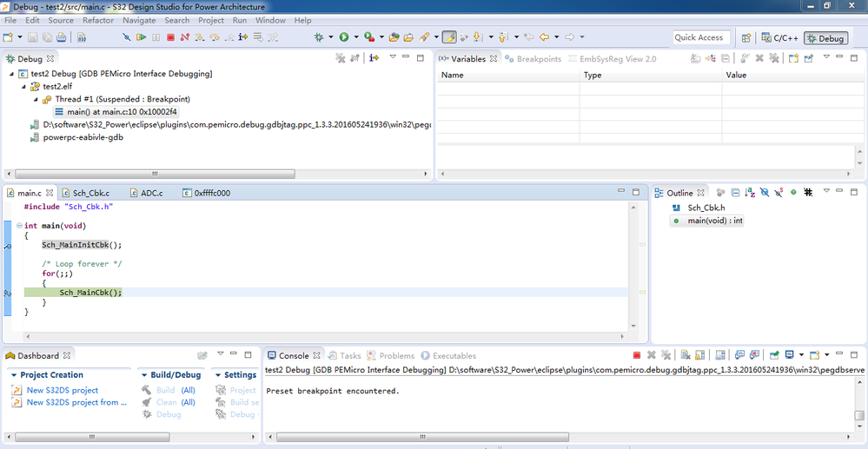Click the Open Perspective icon
Viewport: 868px width, 449px height.
(746, 37)
